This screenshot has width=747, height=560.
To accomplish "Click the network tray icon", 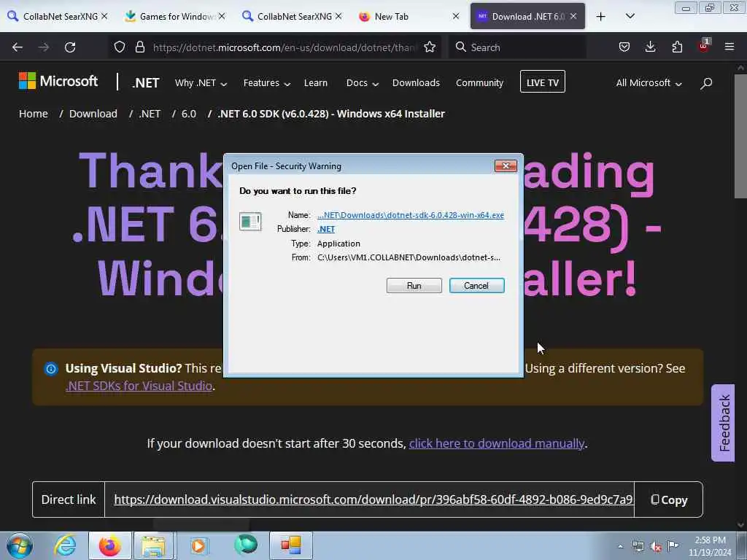I will 638,547.
